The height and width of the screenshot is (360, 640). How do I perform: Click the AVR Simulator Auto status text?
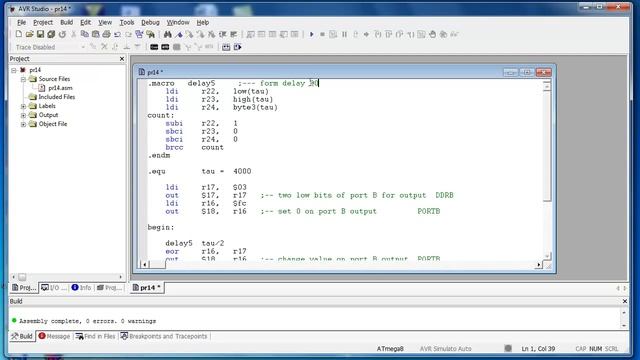coord(445,349)
